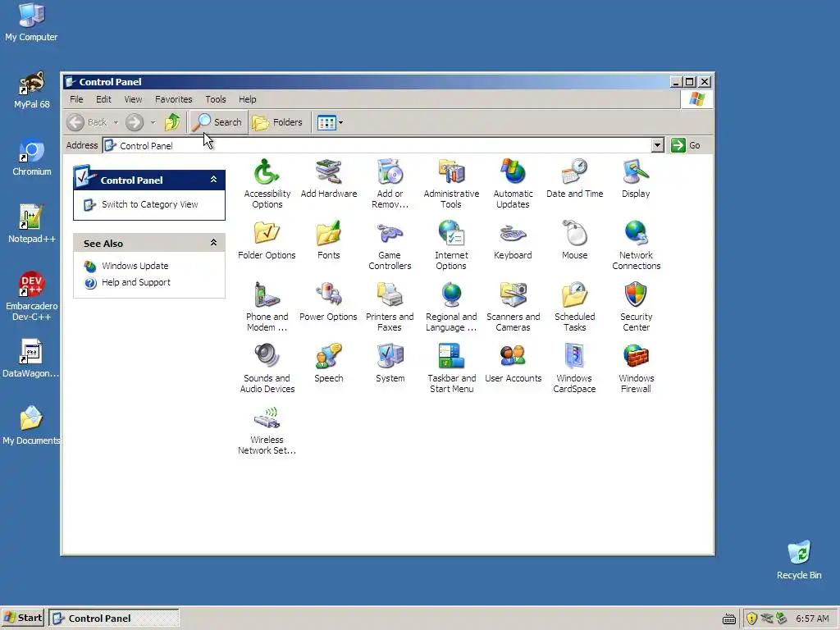The width and height of the screenshot is (840, 630).
Task: Select the Speech applet icon
Action: pyautogui.click(x=328, y=363)
